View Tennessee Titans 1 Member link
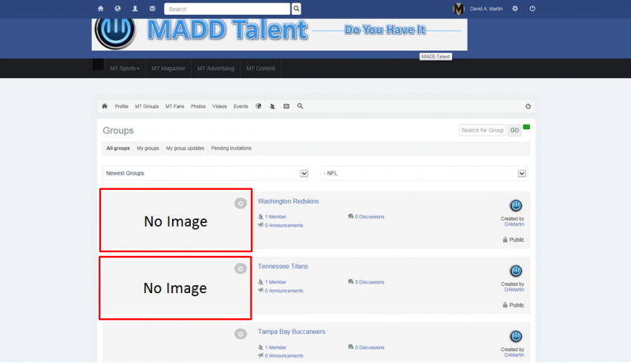The width and height of the screenshot is (631, 364). coord(275,282)
